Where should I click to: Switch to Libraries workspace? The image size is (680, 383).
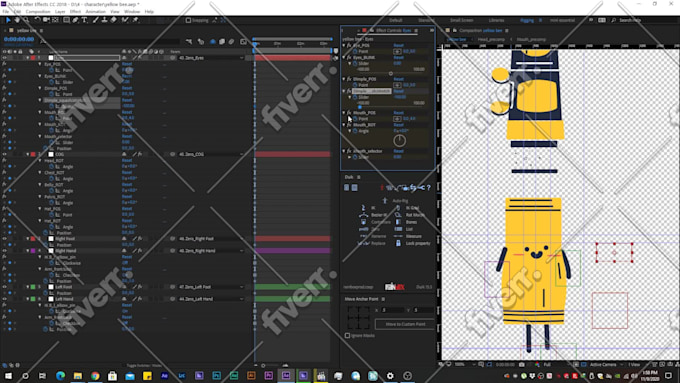click(x=496, y=20)
